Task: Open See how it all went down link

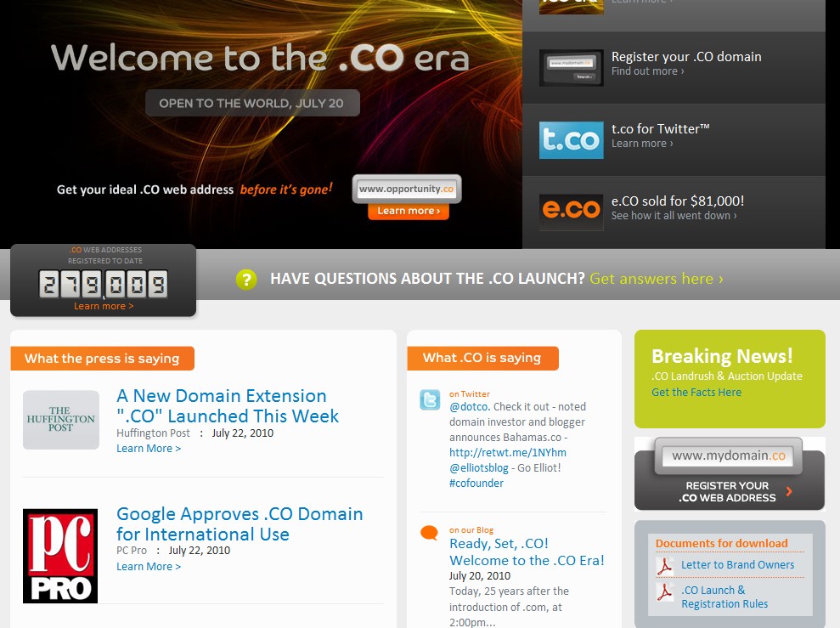Action: 674,215
